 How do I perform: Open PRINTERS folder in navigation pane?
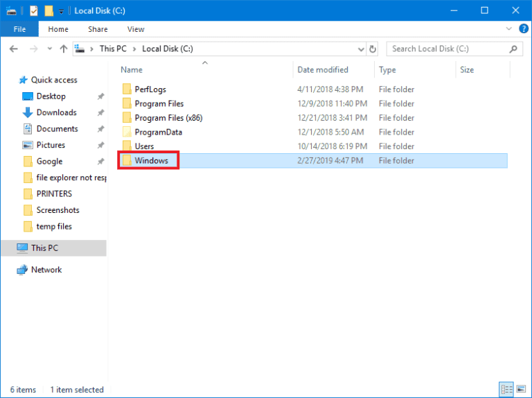point(54,194)
